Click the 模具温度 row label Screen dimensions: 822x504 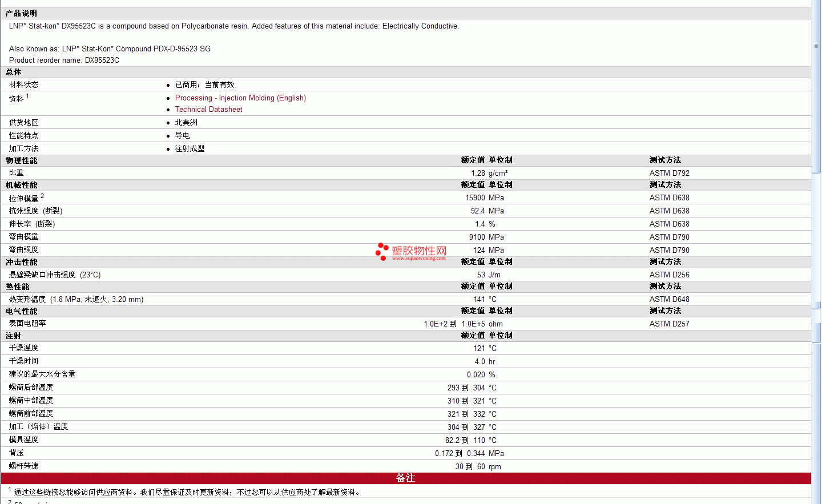click(24, 440)
